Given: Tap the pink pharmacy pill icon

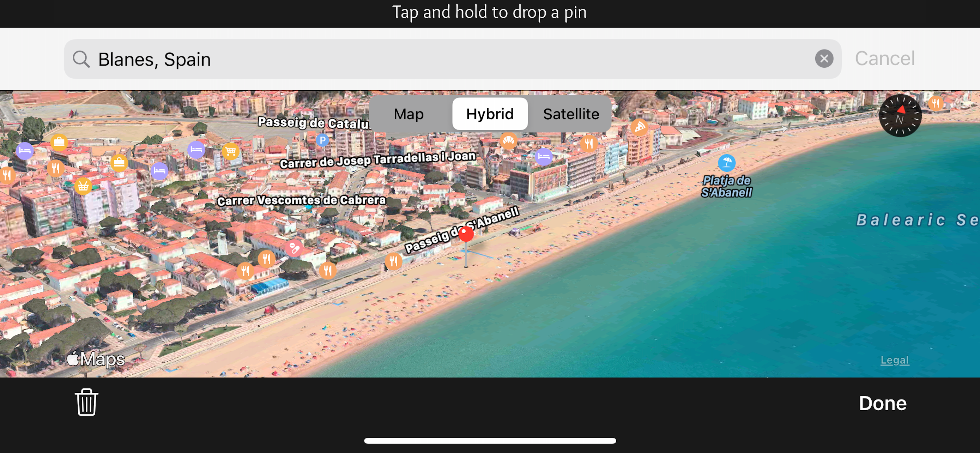Looking at the screenshot, I should point(294,248).
